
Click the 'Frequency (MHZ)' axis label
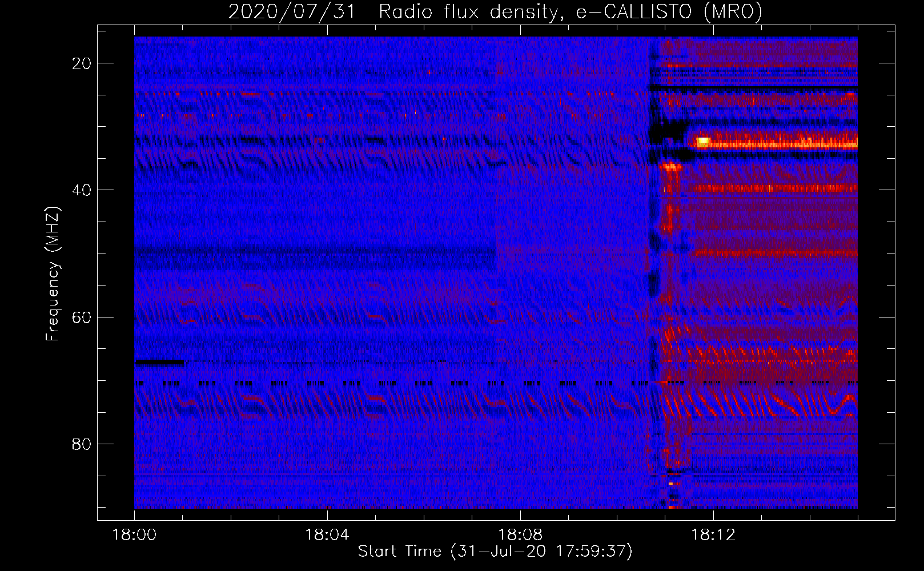click(52, 274)
